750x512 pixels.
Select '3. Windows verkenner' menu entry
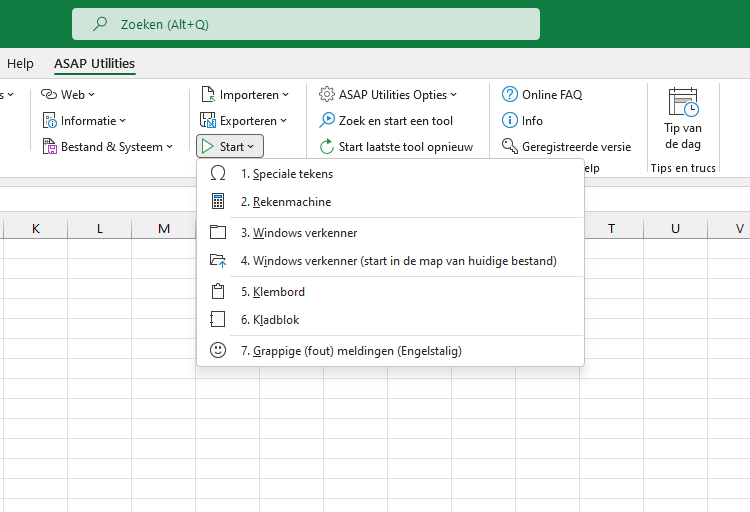coord(390,232)
